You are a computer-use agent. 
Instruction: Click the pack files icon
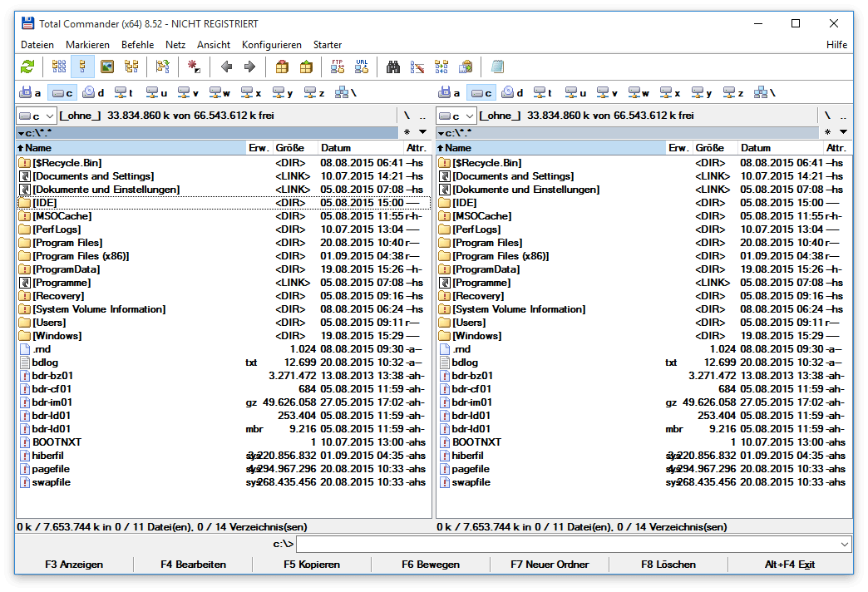tap(282, 67)
